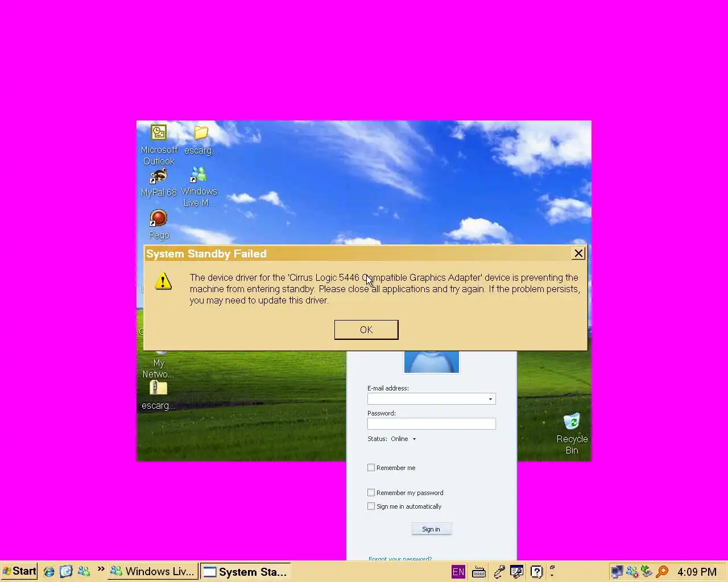The height and width of the screenshot is (582, 728).
Task: Open MyPal 68 desktop shortcut
Action: click(159, 182)
